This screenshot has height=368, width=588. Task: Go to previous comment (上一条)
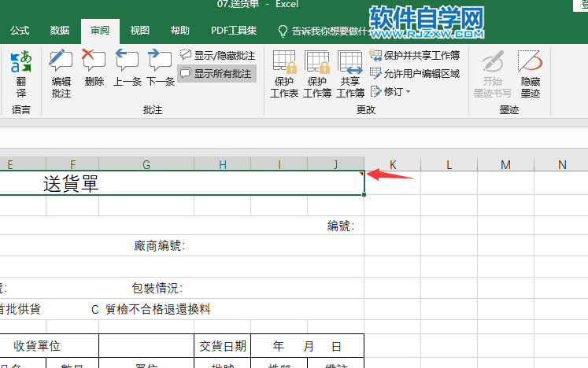128,68
